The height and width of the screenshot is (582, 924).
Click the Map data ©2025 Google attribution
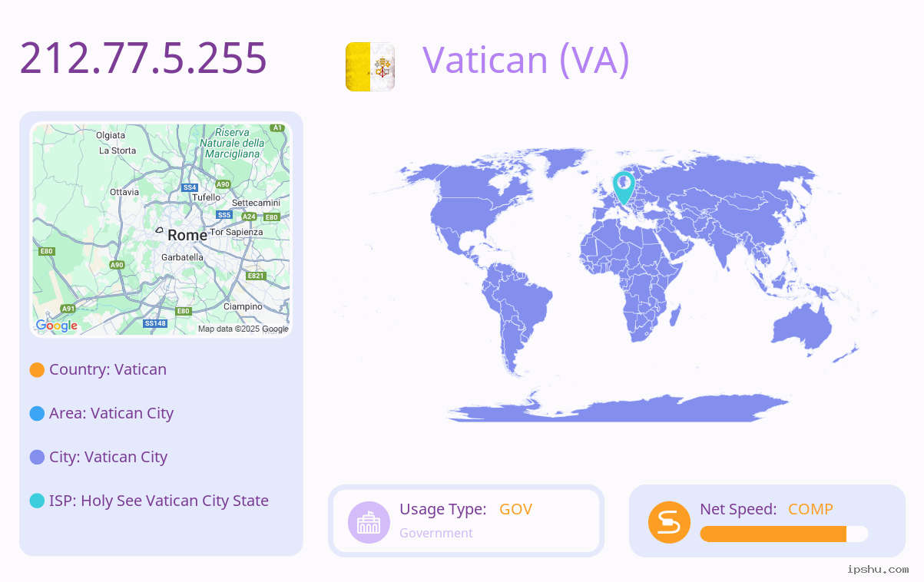coord(243,329)
